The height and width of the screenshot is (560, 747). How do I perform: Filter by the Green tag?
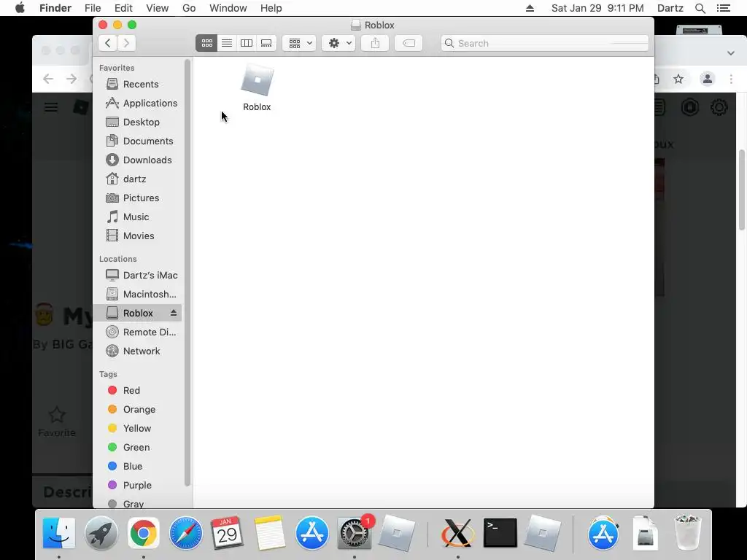[x=137, y=448]
